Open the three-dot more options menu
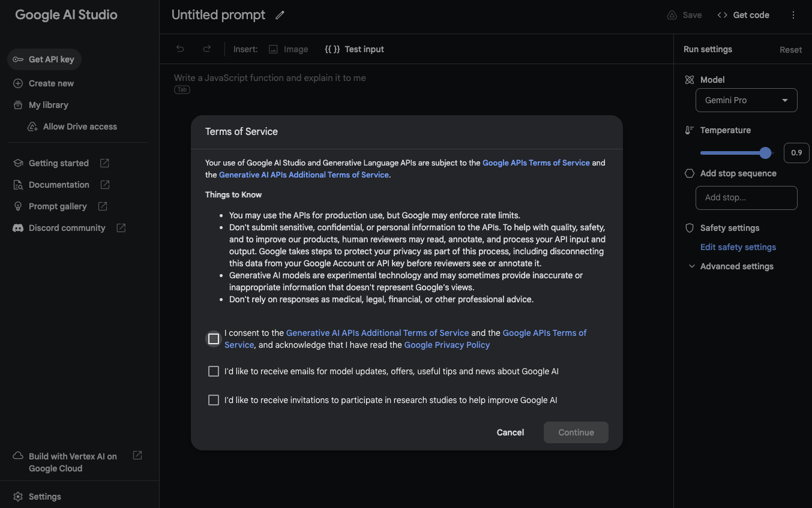Screen dimensions: 812x508 (x=793, y=15)
